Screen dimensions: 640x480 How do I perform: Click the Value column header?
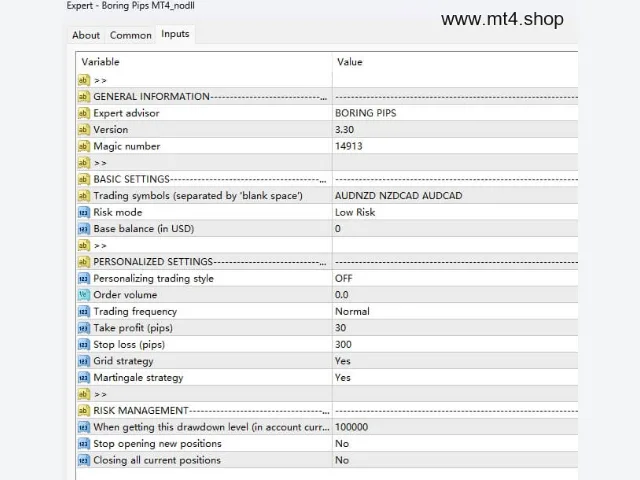point(349,62)
